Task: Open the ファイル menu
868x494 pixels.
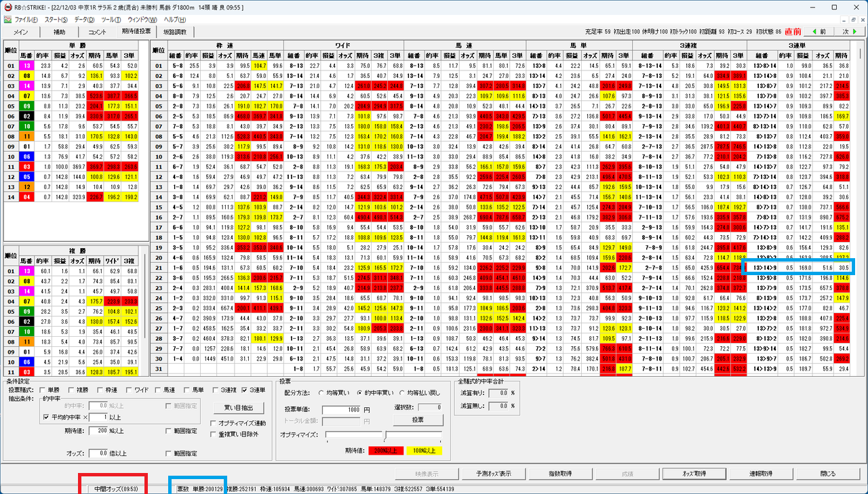Action: (26, 20)
